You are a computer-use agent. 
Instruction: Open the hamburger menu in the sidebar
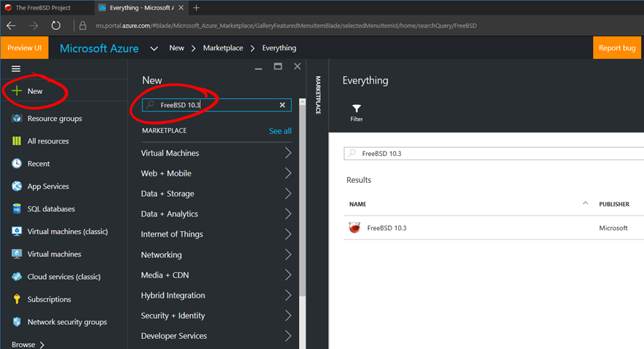coord(16,68)
